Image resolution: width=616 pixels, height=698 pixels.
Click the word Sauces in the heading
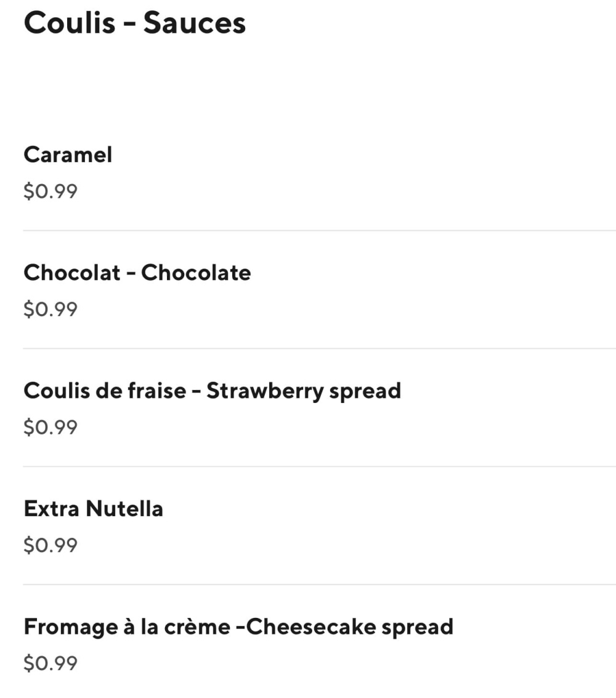coord(195,23)
